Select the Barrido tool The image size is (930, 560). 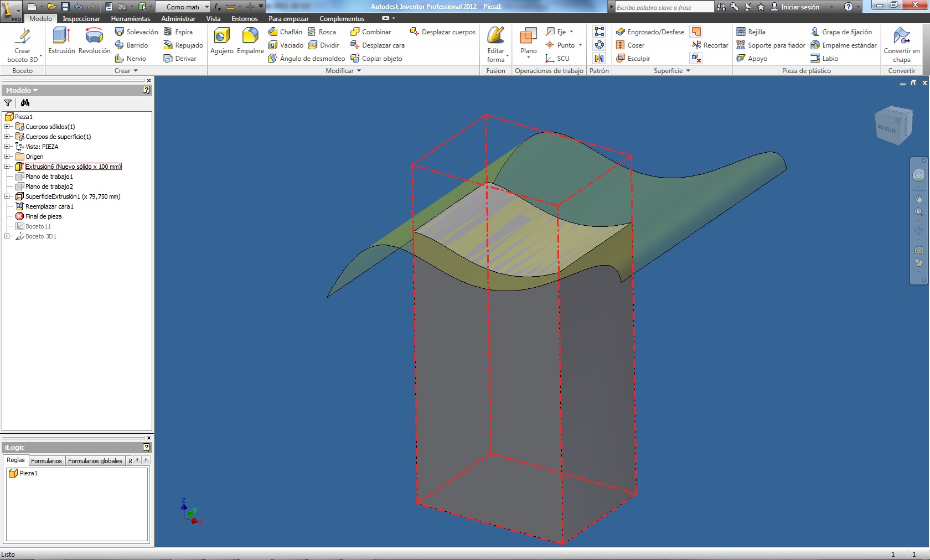(x=131, y=45)
